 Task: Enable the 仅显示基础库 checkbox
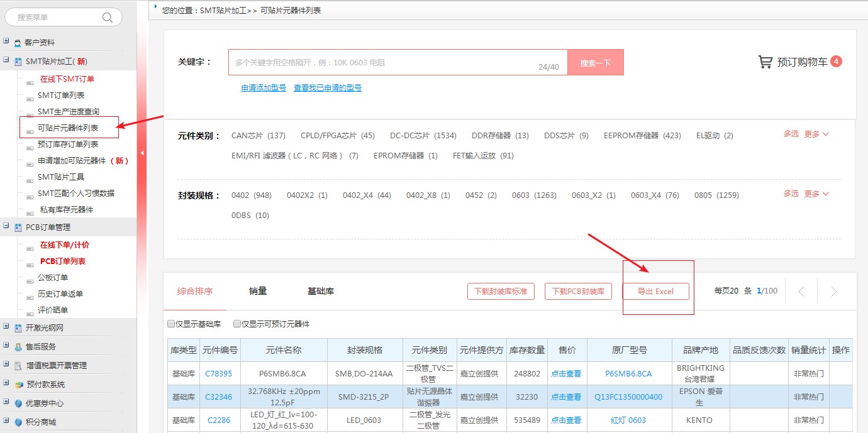click(x=171, y=324)
